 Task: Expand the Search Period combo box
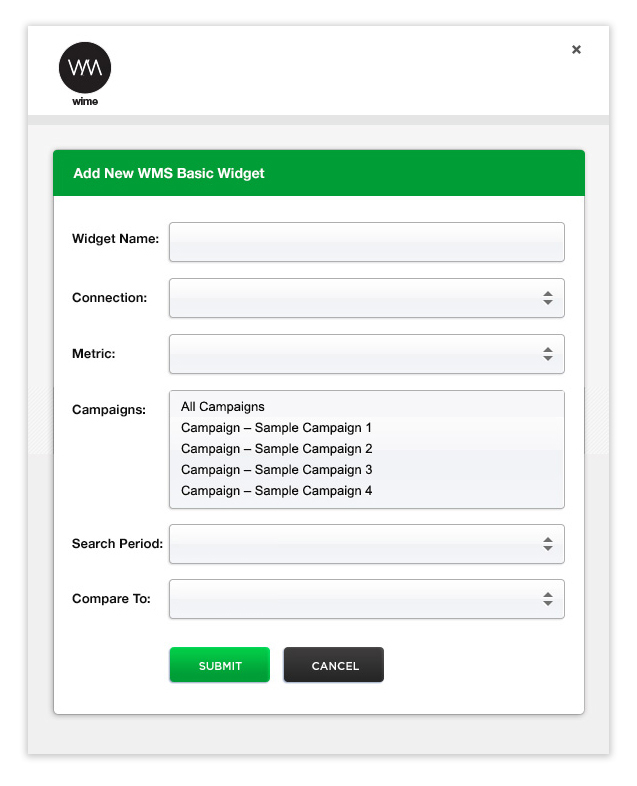367,544
